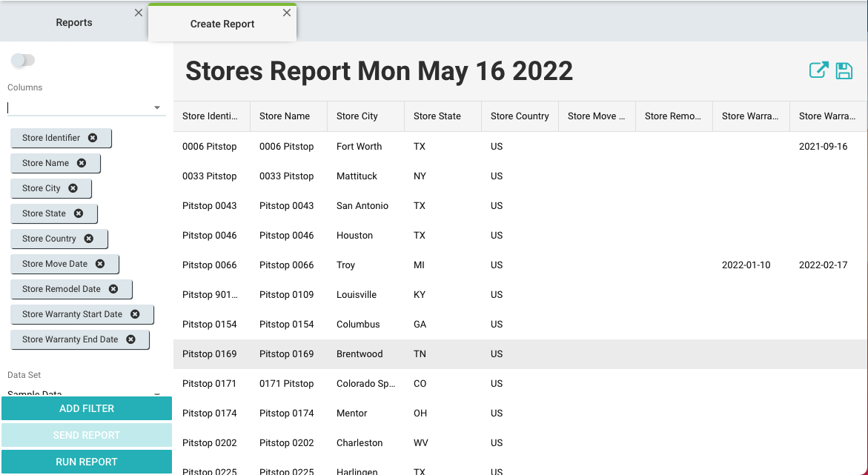The image size is (868, 475).
Task: Click the ADD FILTER button
Action: pyautogui.click(x=86, y=408)
